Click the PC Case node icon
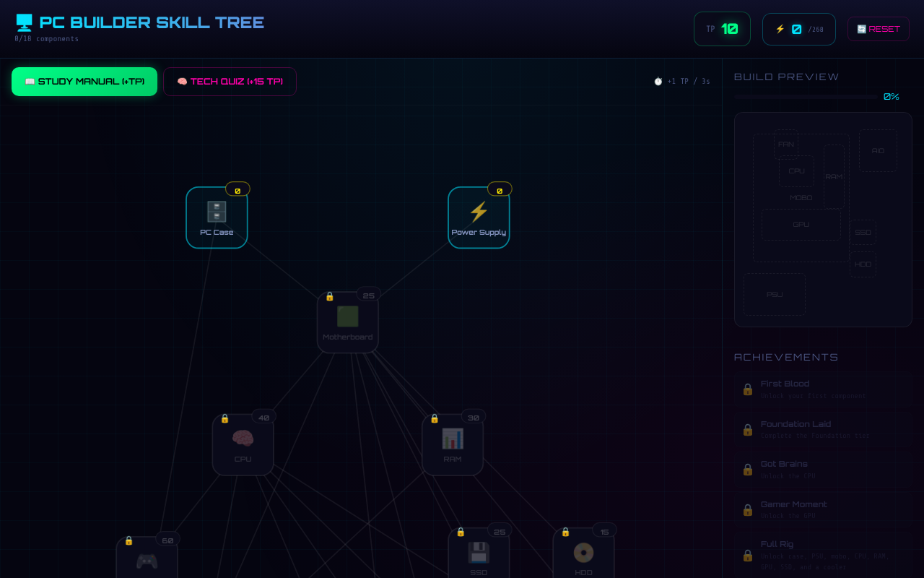This screenshot has width=924, height=578. (x=217, y=212)
